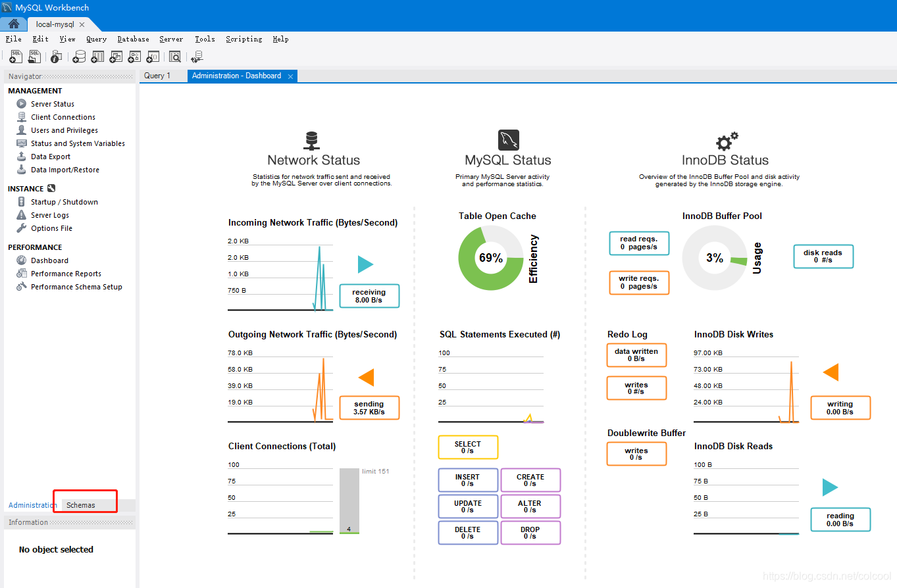Image resolution: width=897 pixels, height=588 pixels.
Task: Create new table toolbar icon
Action: click(x=97, y=57)
